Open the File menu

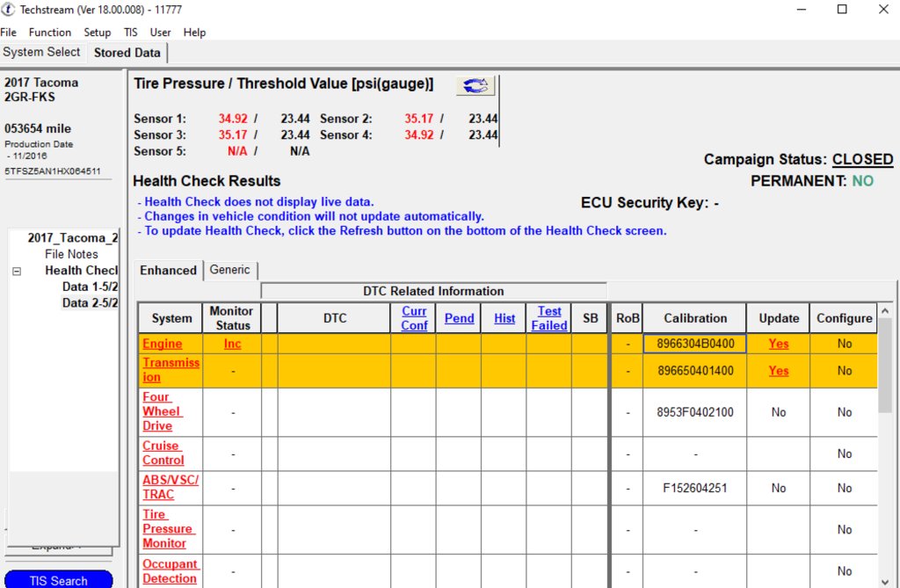click(x=9, y=33)
